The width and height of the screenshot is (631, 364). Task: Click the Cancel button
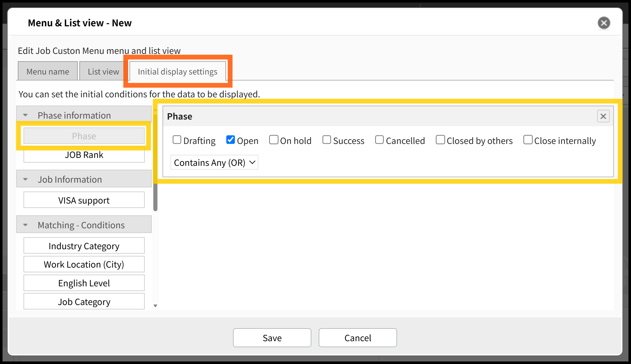tap(358, 338)
